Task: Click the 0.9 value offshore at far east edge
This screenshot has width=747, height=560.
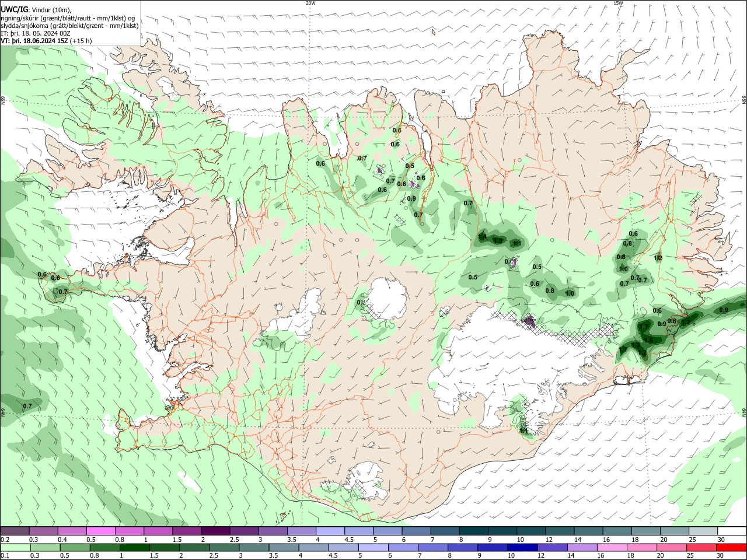Action: (x=724, y=310)
